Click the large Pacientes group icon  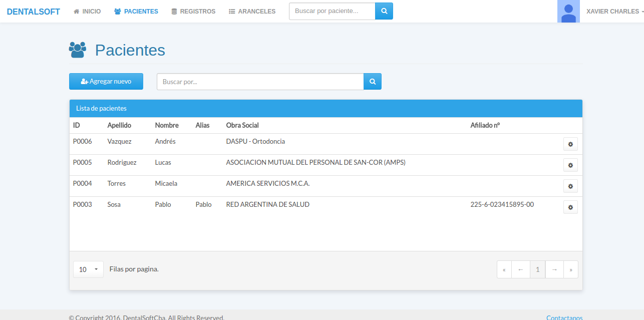click(x=78, y=50)
